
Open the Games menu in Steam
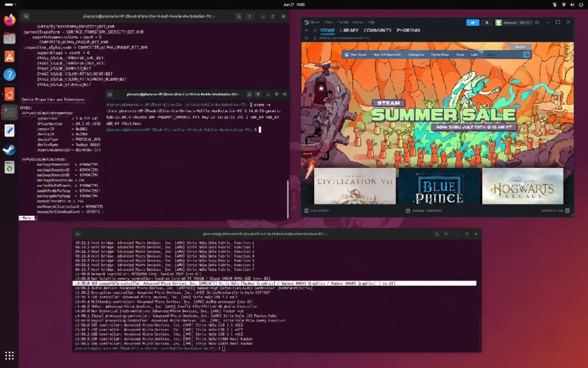(358, 22)
